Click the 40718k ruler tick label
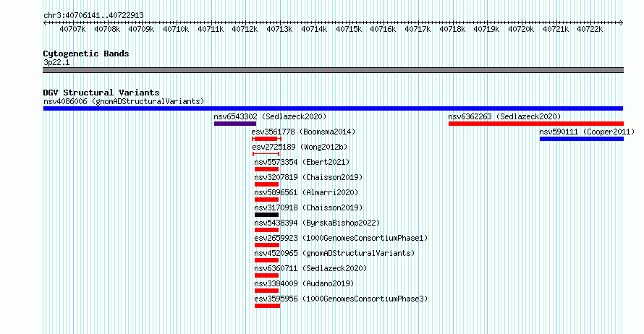Viewport: 644px width, 334px height. [452, 29]
